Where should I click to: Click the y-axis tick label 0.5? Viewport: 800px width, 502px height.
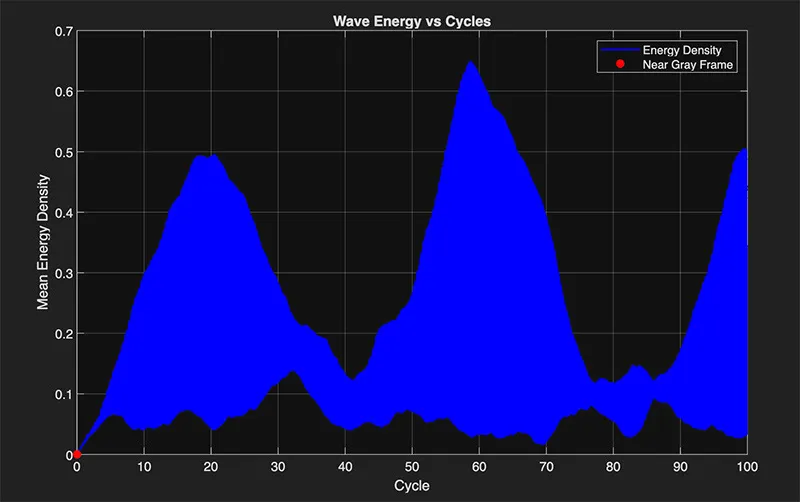click(63, 152)
